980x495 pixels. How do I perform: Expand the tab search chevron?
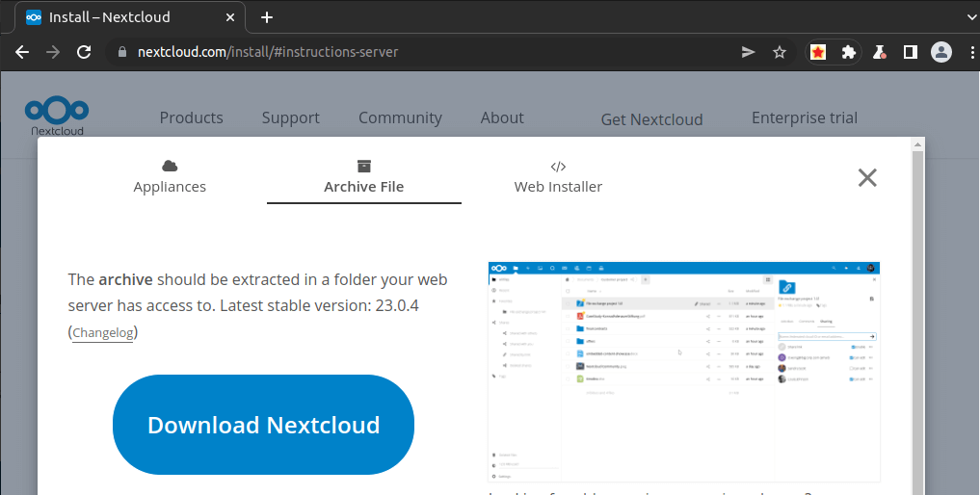(x=969, y=16)
